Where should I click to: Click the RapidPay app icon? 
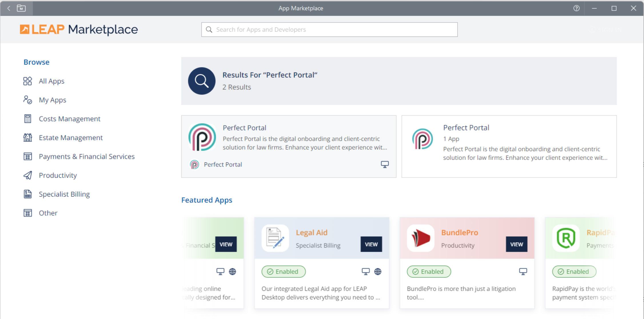(566, 238)
